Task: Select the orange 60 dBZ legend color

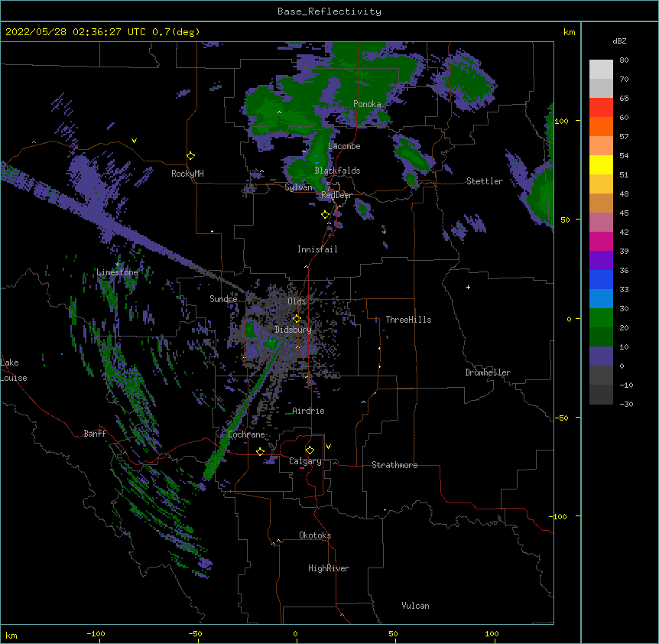Action: click(601, 126)
